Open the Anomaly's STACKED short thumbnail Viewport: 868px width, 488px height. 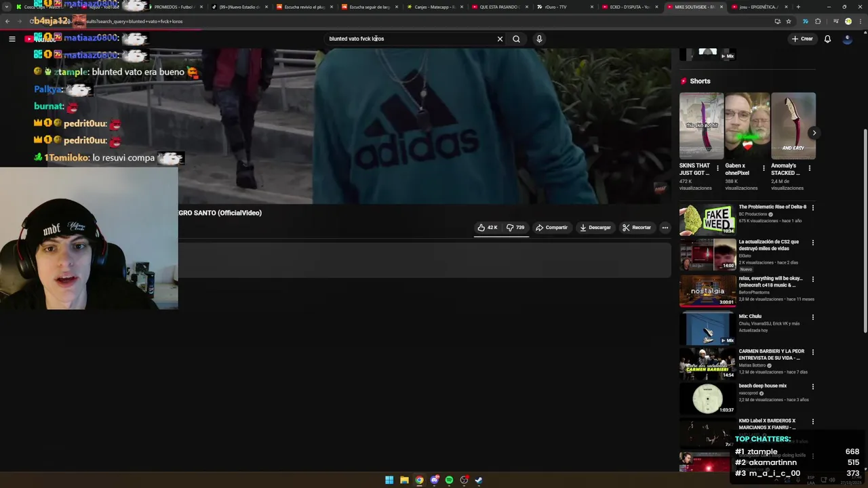pos(793,126)
